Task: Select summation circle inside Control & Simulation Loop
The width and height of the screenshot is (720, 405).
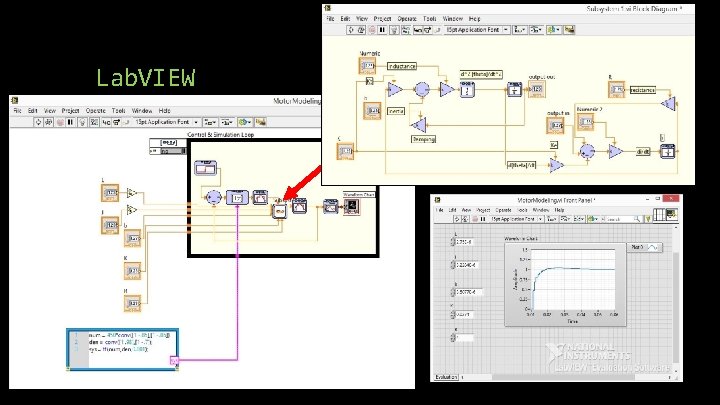Action: click(214, 197)
